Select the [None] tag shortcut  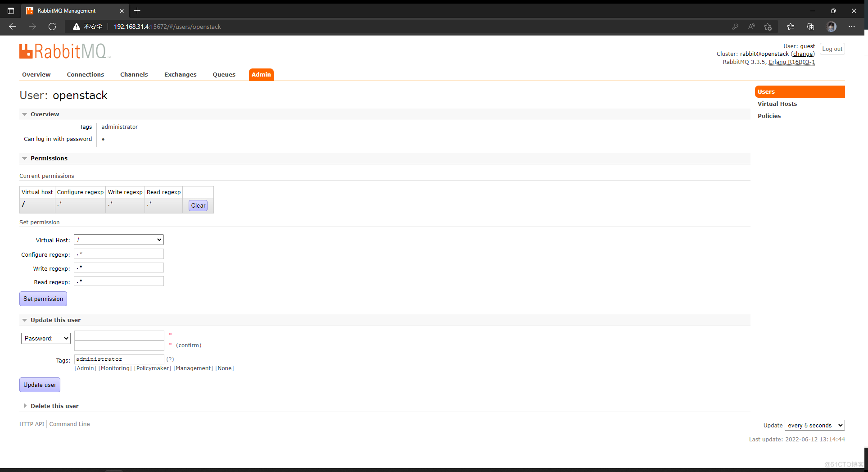[225, 368]
